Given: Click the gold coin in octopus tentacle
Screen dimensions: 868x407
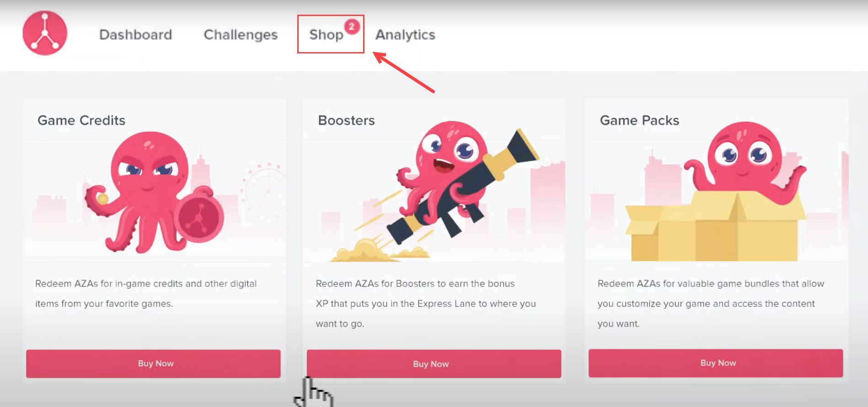Looking at the screenshot, I should point(102,198).
